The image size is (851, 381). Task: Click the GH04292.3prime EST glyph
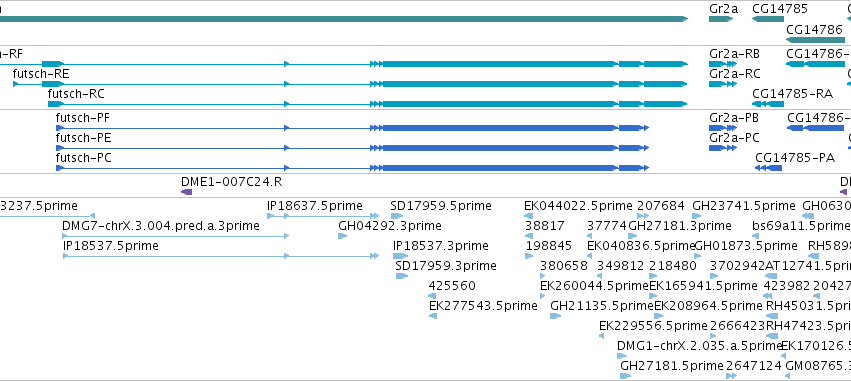tap(342, 236)
